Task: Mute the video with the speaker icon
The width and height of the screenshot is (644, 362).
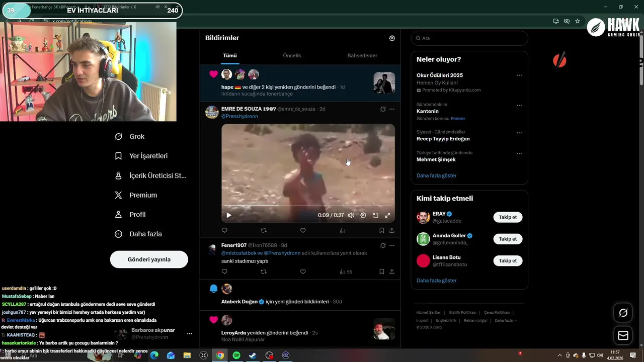Action: coord(351,215)
